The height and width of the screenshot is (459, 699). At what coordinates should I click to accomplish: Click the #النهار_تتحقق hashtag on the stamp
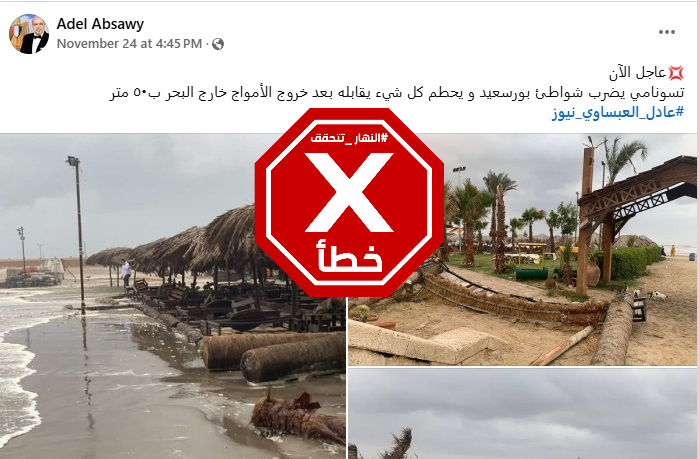(349, 138)
